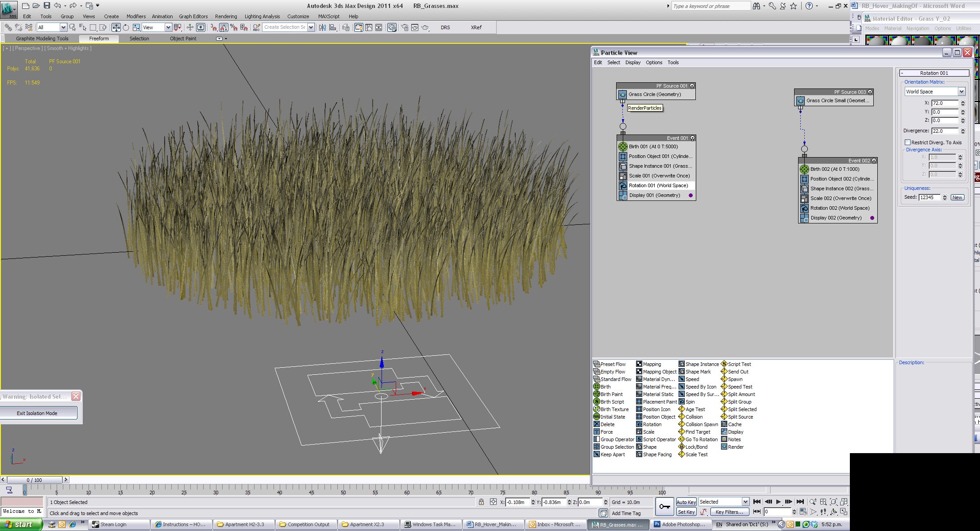Open Steam Login taskbar item
Viewport: 980px width, 531px height.
[x=119, y=525]
